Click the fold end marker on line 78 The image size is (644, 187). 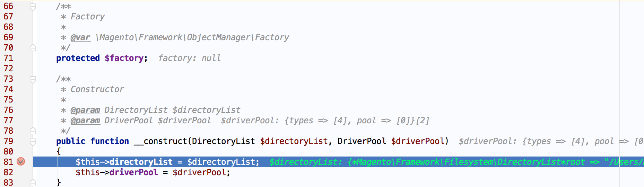tap(33, 131)
